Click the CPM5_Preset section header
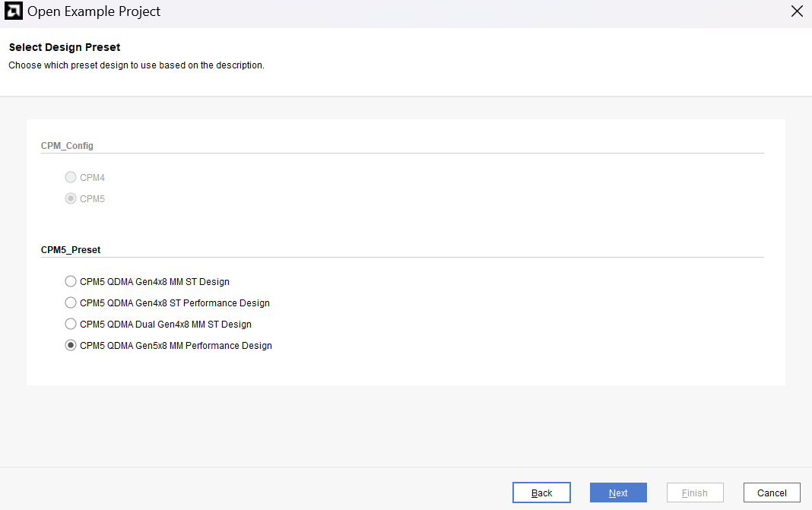 click(x=71, y=249)
